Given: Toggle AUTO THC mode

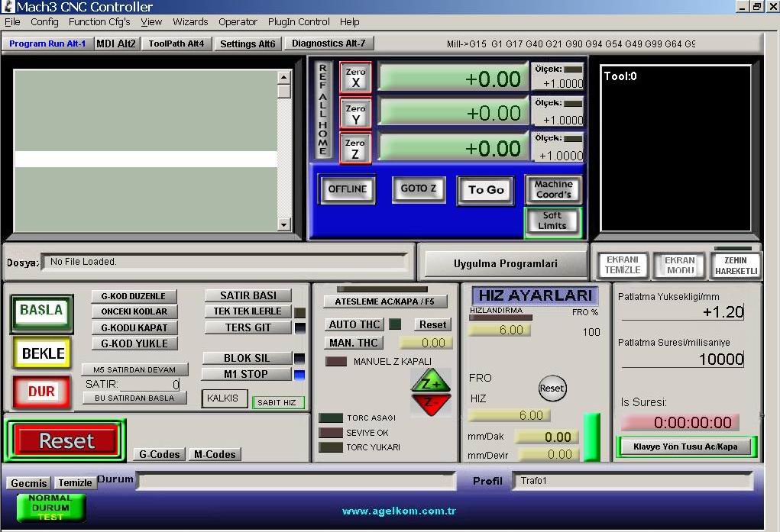Looking at the screenshot, I should pyautogui.click(x=354, y=324).
